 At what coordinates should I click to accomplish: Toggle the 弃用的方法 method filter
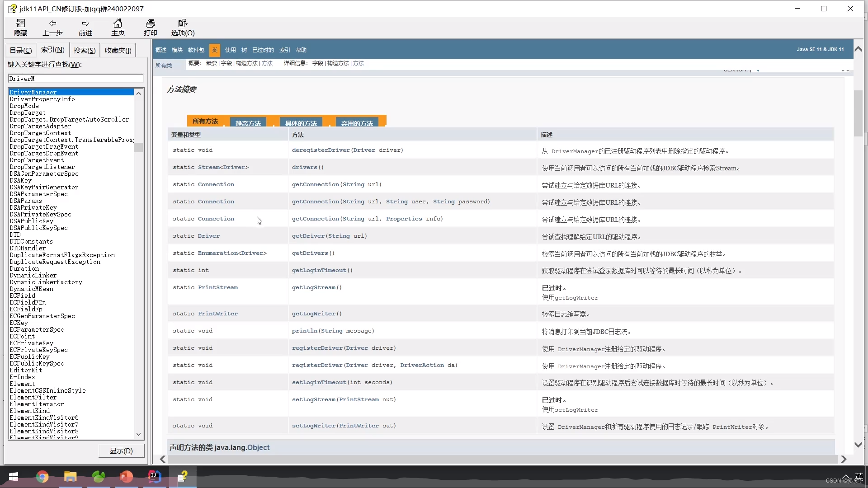click(x=357, y=122)
